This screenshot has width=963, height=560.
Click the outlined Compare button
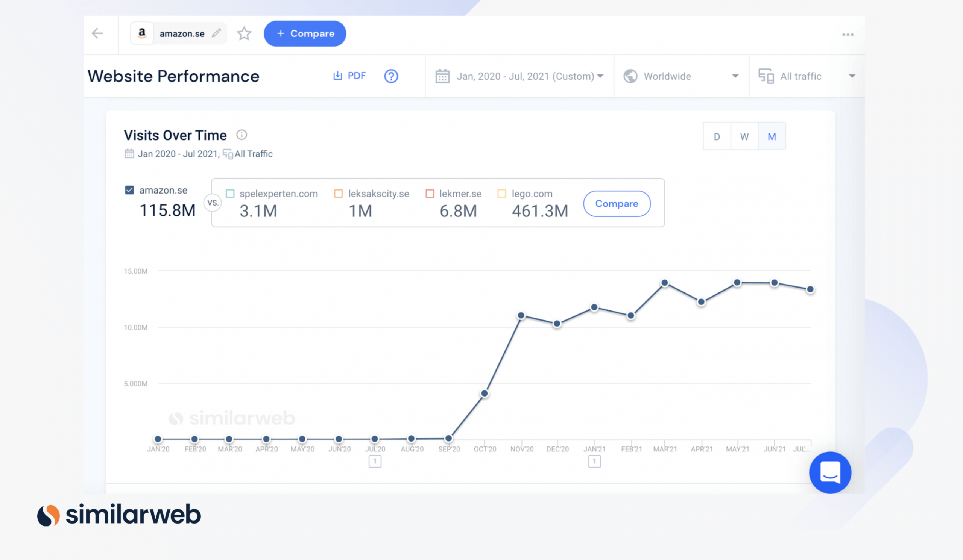tap(617, 203)
